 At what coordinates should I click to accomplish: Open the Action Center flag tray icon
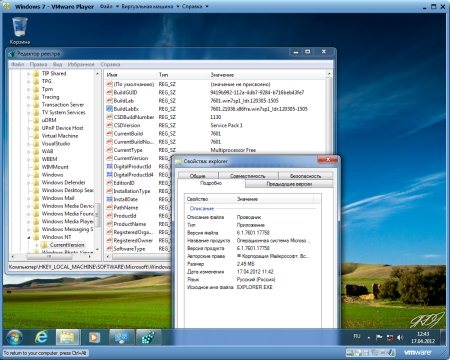(x=379, y=337)
